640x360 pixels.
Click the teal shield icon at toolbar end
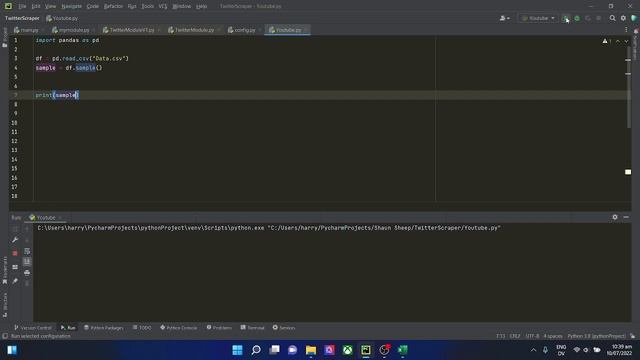tap(634, 18)
